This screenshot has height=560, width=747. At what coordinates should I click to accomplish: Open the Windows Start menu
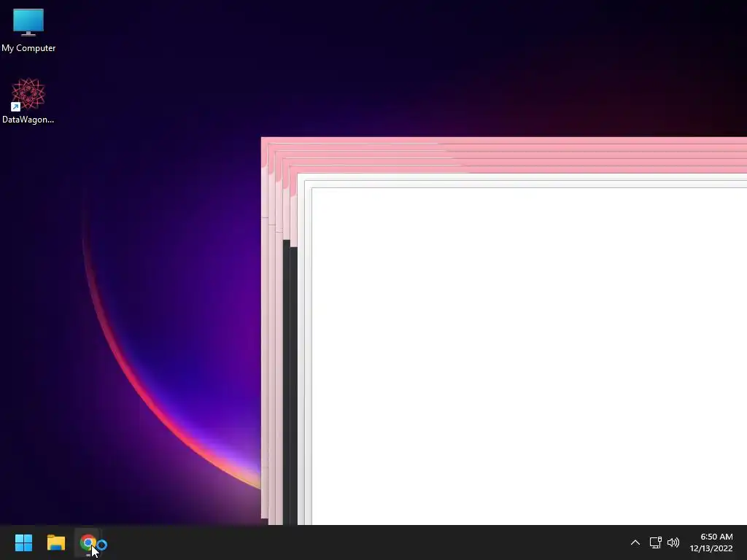tap(23, 542)
